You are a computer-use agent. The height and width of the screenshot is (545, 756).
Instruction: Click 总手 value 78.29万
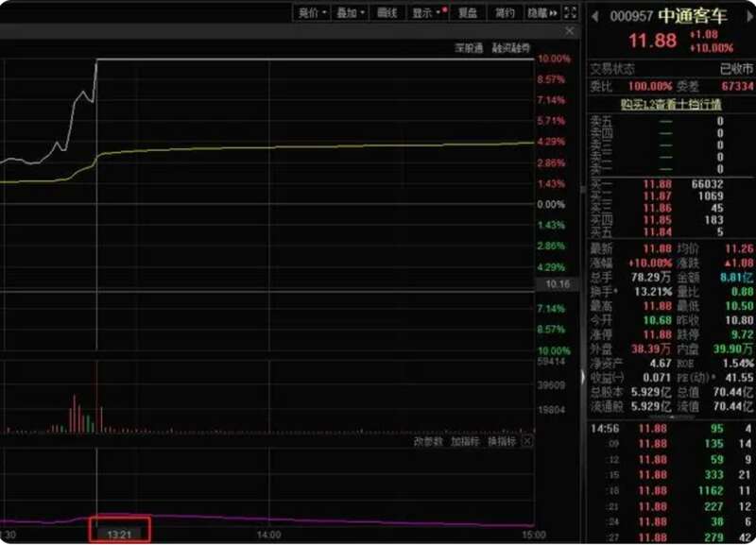[x=651, y=278]
